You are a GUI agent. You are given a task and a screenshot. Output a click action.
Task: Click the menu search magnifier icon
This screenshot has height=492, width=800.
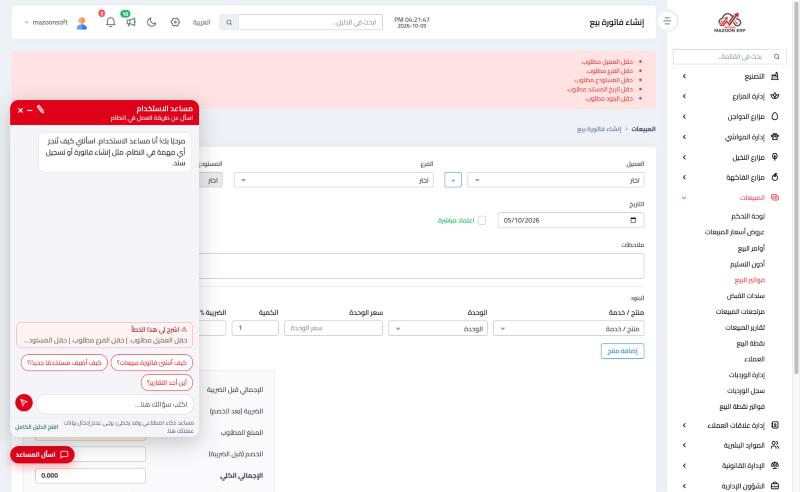pos(777,57)
